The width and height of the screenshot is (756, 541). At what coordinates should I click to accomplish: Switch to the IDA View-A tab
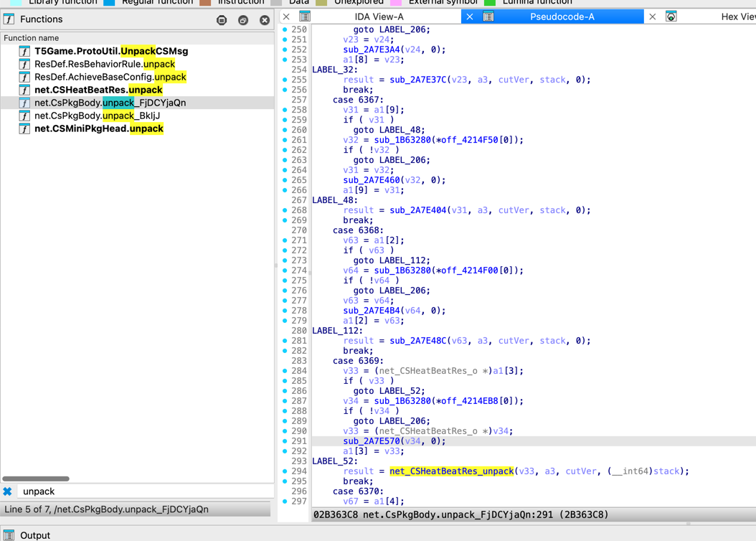tap(379, 17)
